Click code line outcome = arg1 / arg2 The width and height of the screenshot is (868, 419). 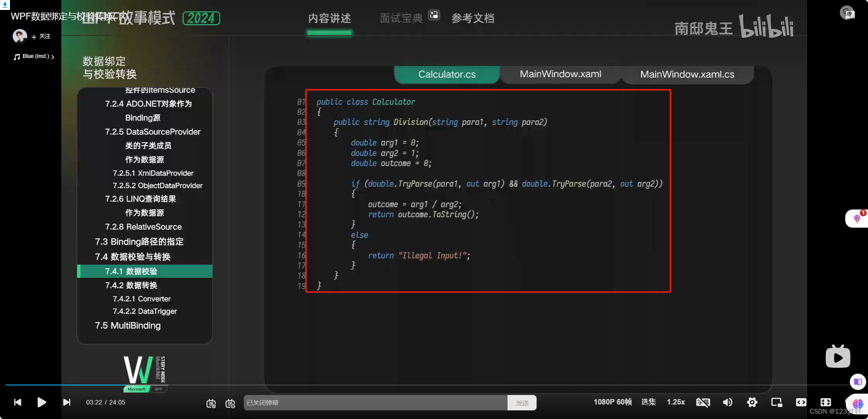414,205
